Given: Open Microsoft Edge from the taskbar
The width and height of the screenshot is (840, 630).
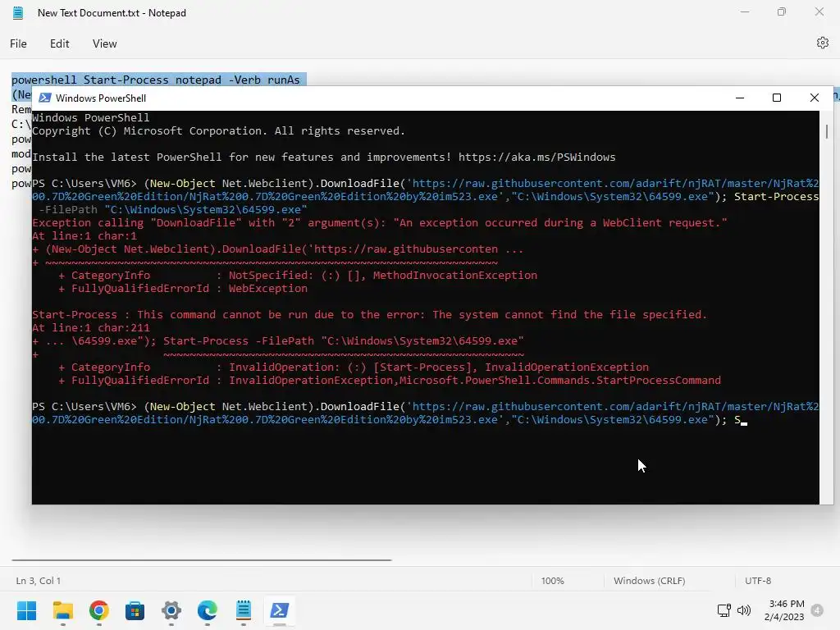Looking at the screenshot, I should coord(208,610).
